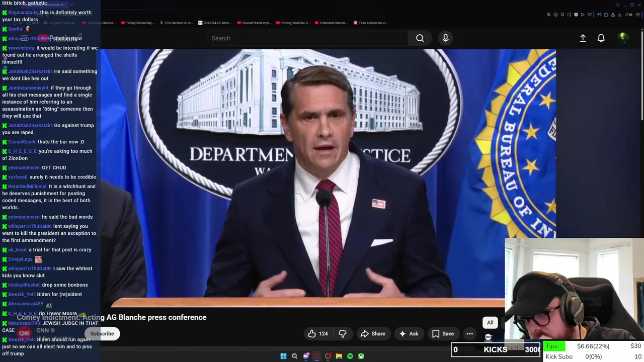Open YouTube notifications bell
644x362 pixels.
point(601,38)
